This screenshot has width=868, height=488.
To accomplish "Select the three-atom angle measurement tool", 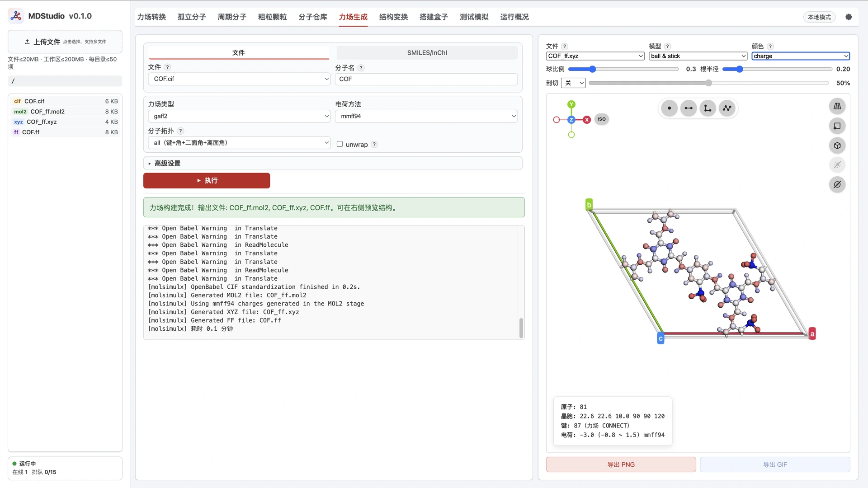I will point(708,108).
